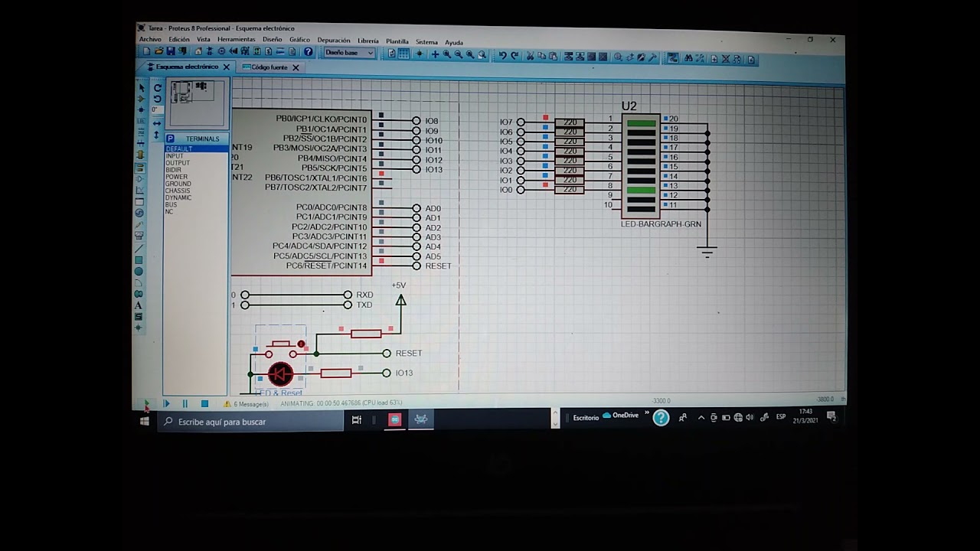Viewport: 980px width, 551px height.
Task: Click the '6 Message(s)' status entry
Action: coord(247,404)
